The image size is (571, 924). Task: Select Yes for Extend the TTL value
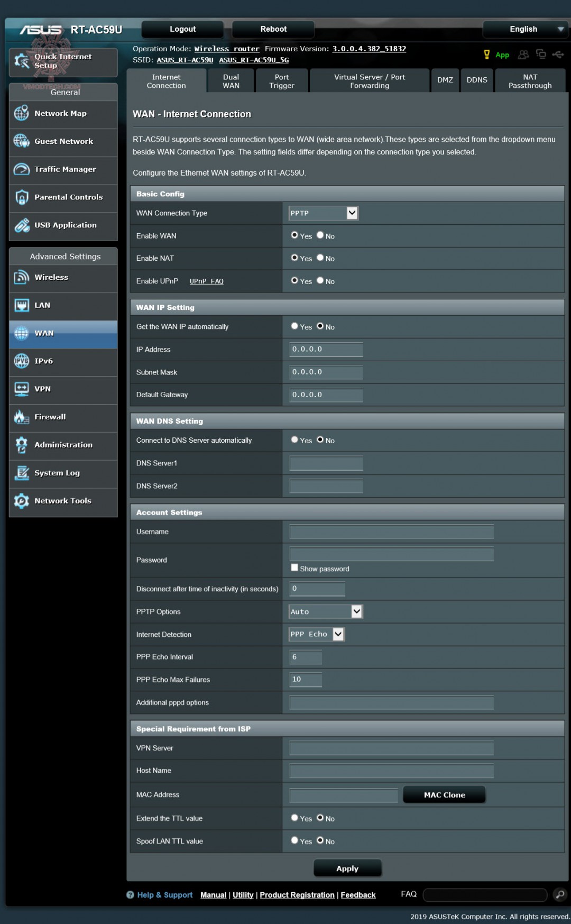[294, 818]
